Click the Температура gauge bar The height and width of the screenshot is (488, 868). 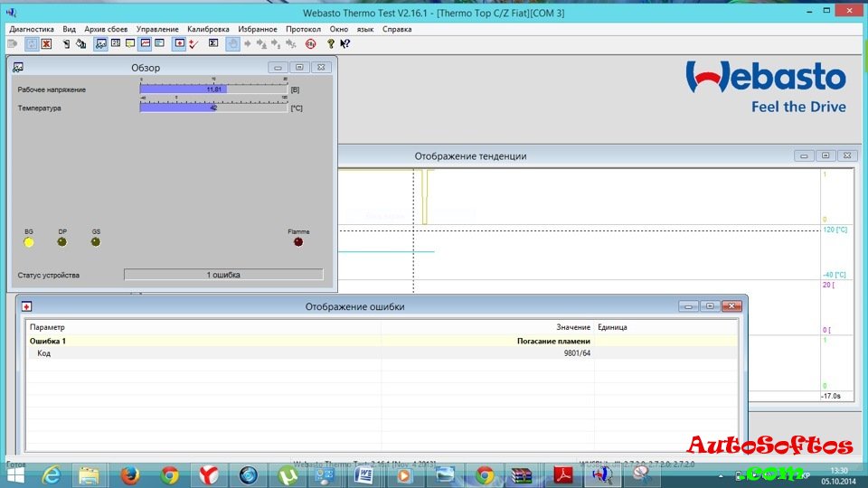[x=213, y=108]
